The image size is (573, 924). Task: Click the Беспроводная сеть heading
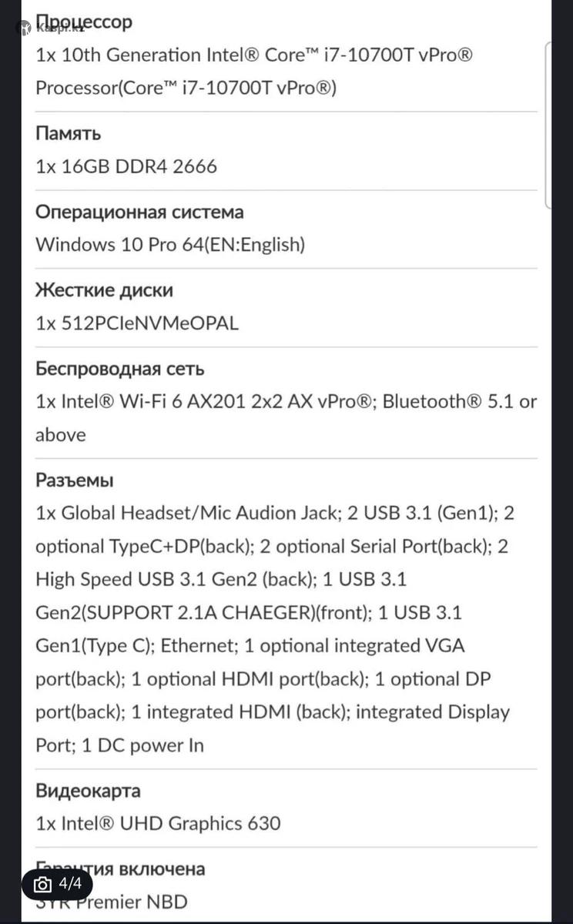[120, 369]
